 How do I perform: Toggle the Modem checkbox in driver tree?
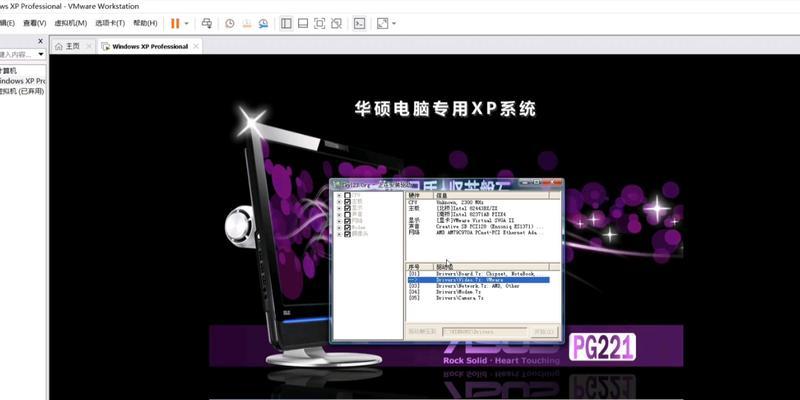347,227
